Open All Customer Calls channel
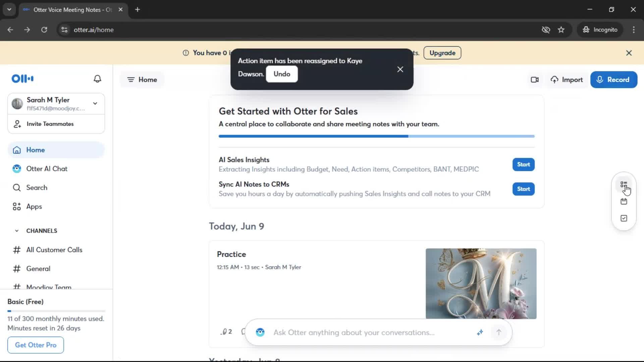Viewport: 644px width, 362px height. (56, 250)
